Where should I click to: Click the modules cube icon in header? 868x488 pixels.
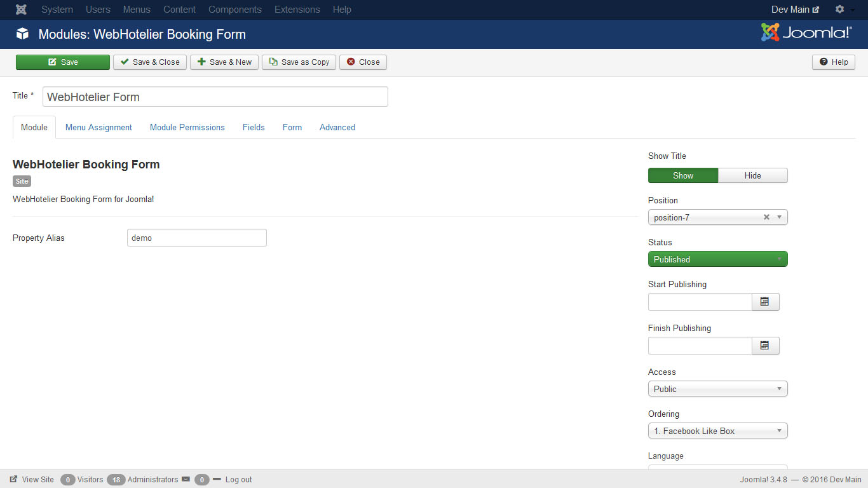point(22,34)
